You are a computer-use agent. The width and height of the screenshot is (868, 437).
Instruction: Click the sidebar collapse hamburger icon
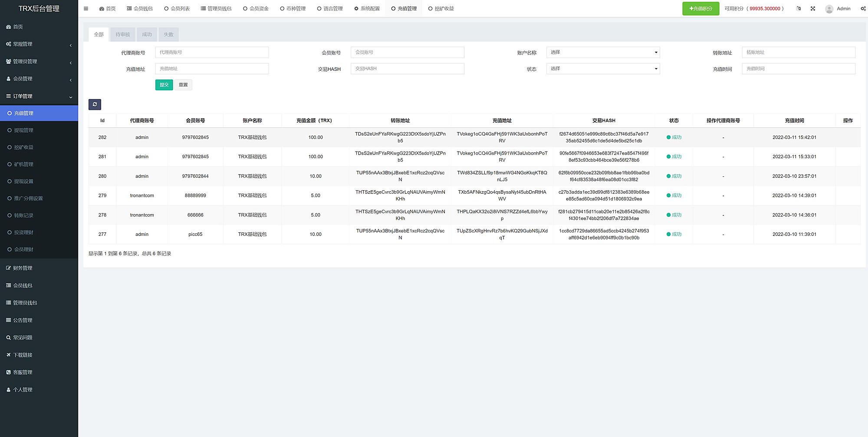tap(86, 9)
